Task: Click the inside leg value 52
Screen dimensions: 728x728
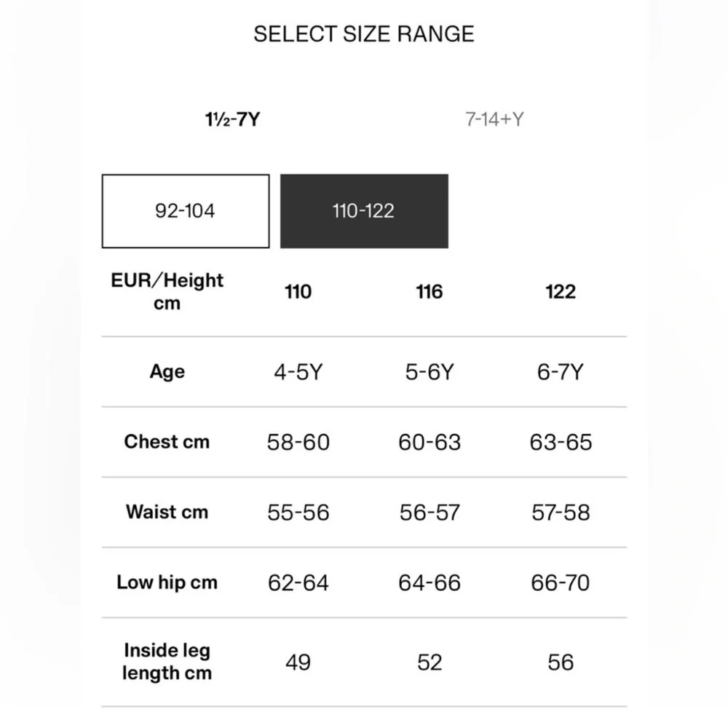Action: (x=430, y=662)
